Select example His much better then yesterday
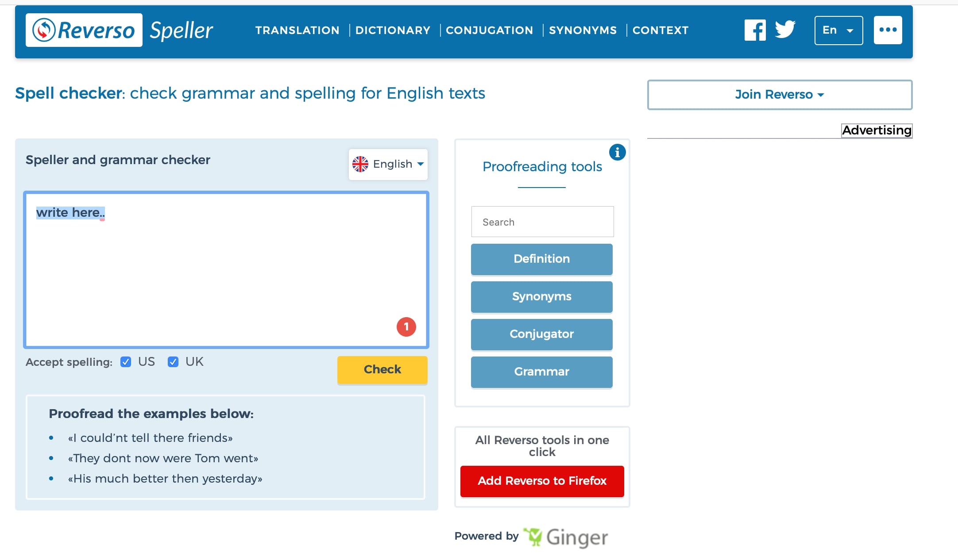The image size is (958, 560). coord(165,479)
